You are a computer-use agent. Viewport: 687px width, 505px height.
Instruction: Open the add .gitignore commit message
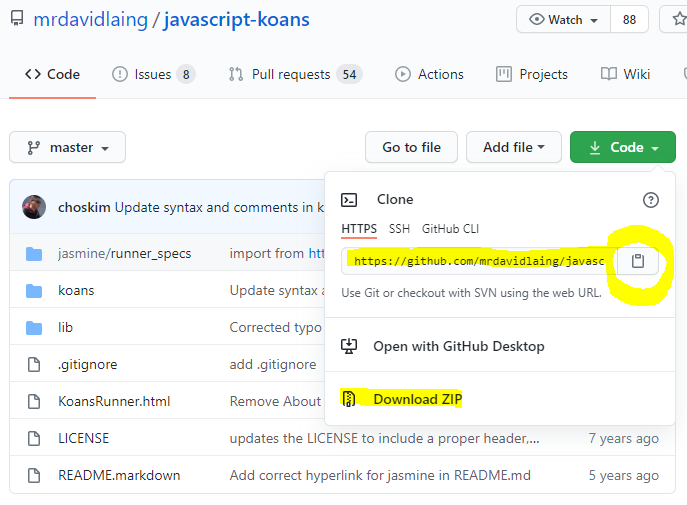point(273,364)
